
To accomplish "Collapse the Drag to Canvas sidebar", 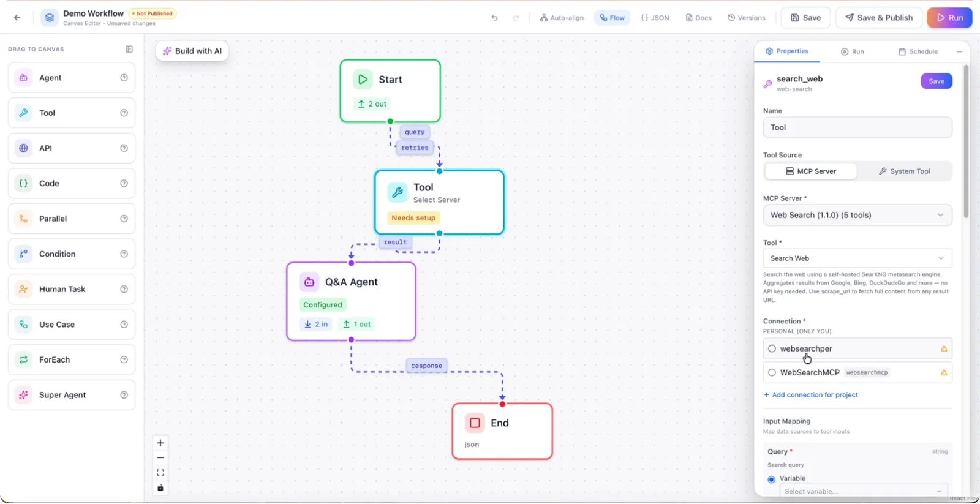I will [129, 49].
